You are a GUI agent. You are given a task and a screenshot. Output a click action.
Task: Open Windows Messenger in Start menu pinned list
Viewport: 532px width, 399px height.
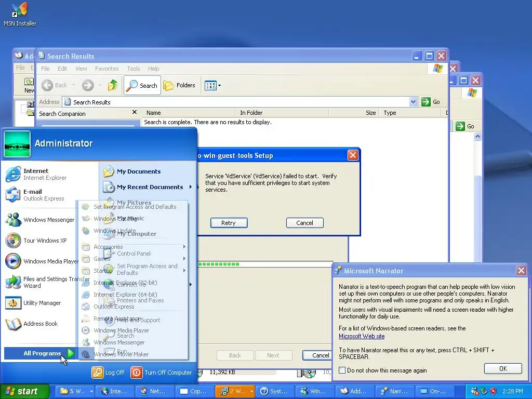click(41, 220)
